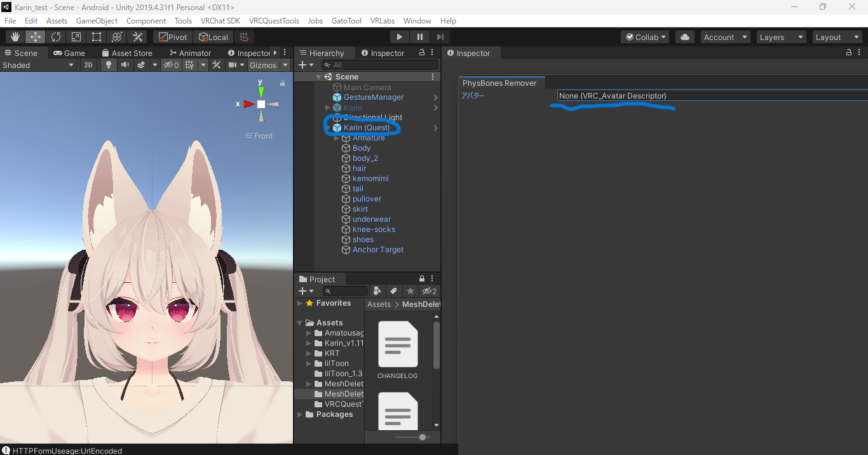Image resolution: width=868 pixels, height=455 pixels.
Task: Select the Rect tool
Action: [x=97, y=37]
